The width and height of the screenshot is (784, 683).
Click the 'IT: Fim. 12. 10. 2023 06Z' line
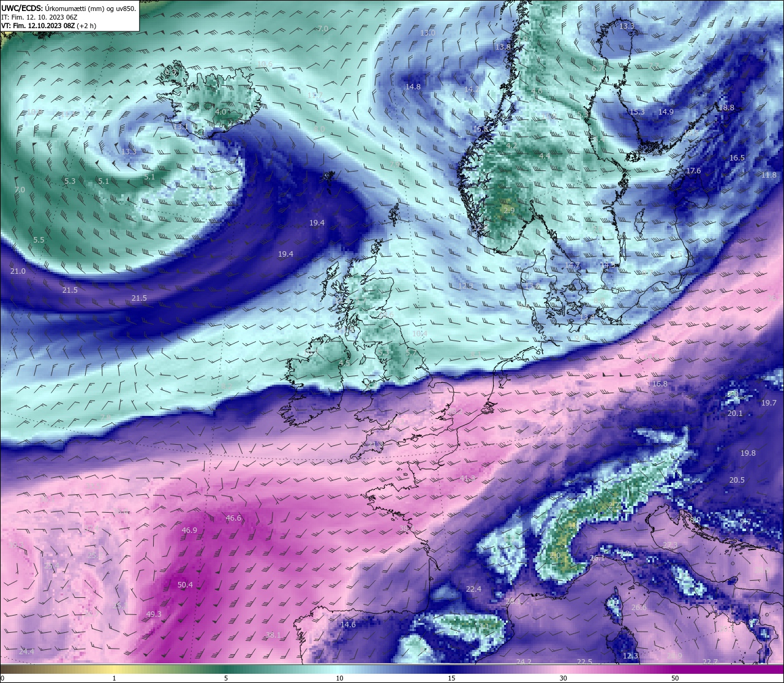coord(39,17)
